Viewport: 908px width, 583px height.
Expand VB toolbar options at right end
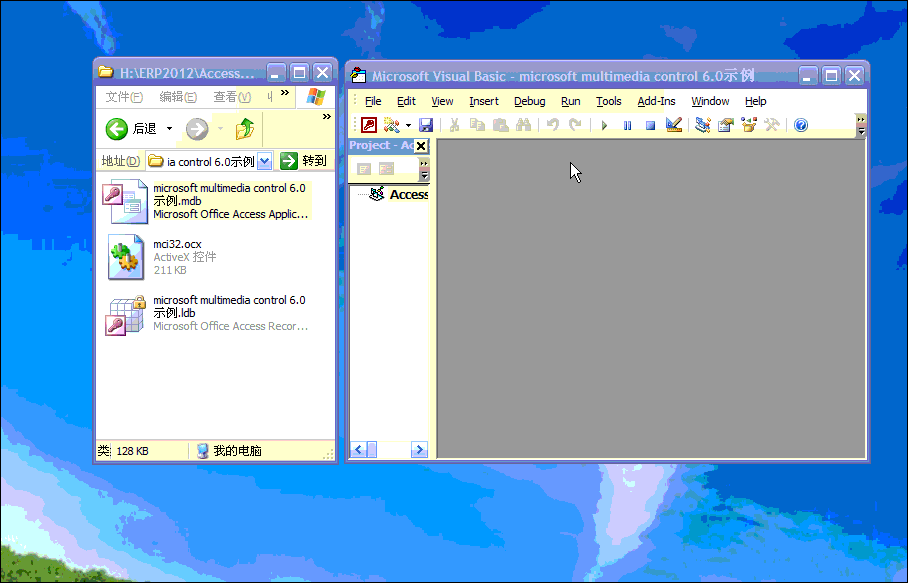[861, 125]
